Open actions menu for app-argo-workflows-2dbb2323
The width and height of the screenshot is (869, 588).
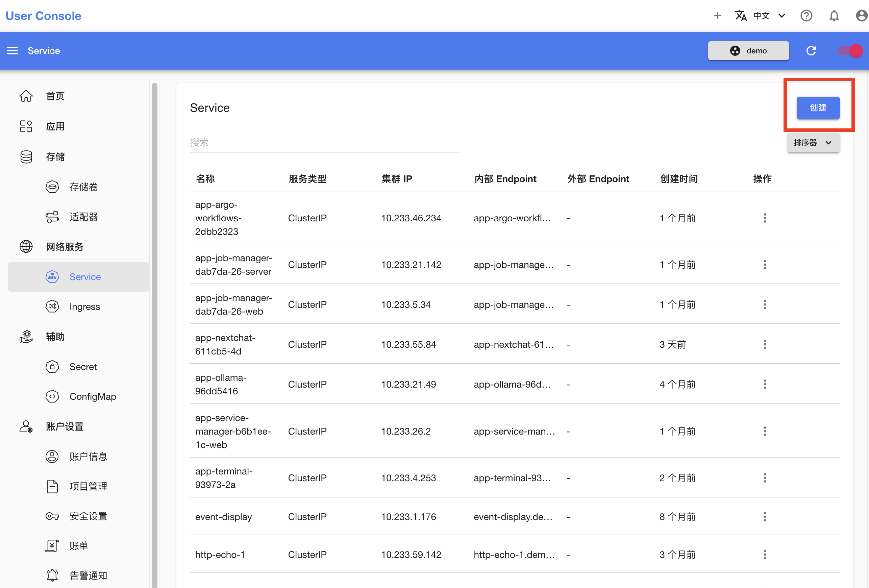click(x=764, y=218)
